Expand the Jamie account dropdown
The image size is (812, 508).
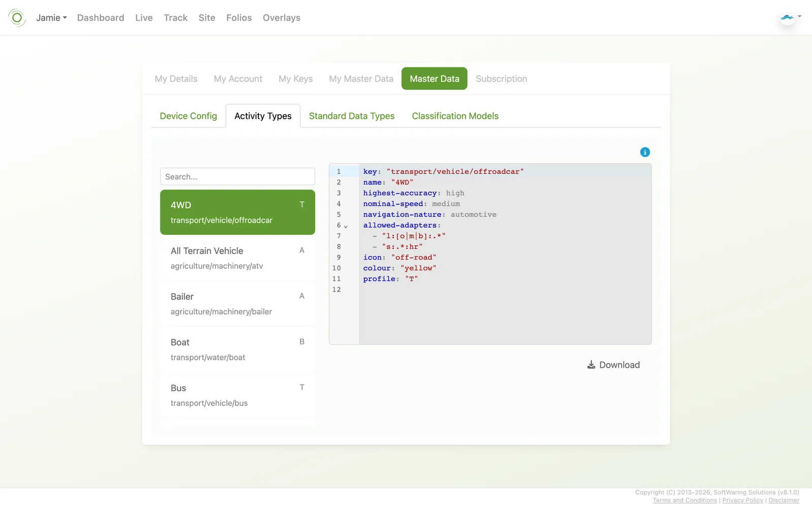(51, 18)
